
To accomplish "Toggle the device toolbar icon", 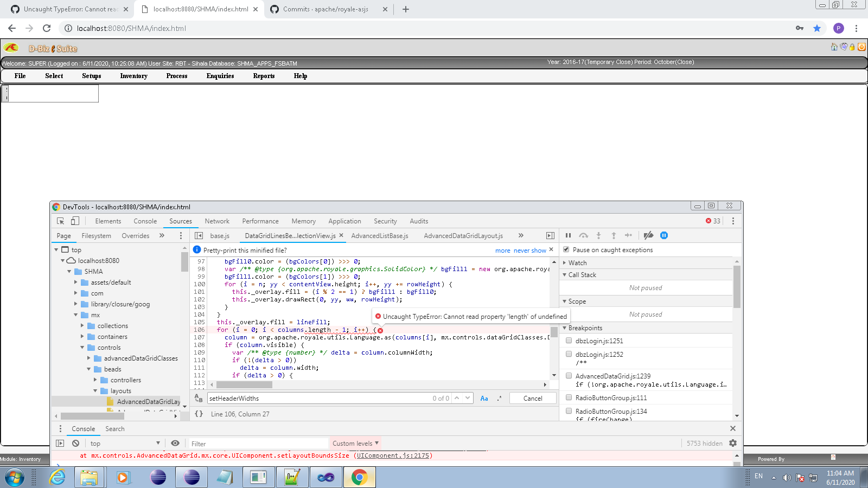I will point(74,221).
